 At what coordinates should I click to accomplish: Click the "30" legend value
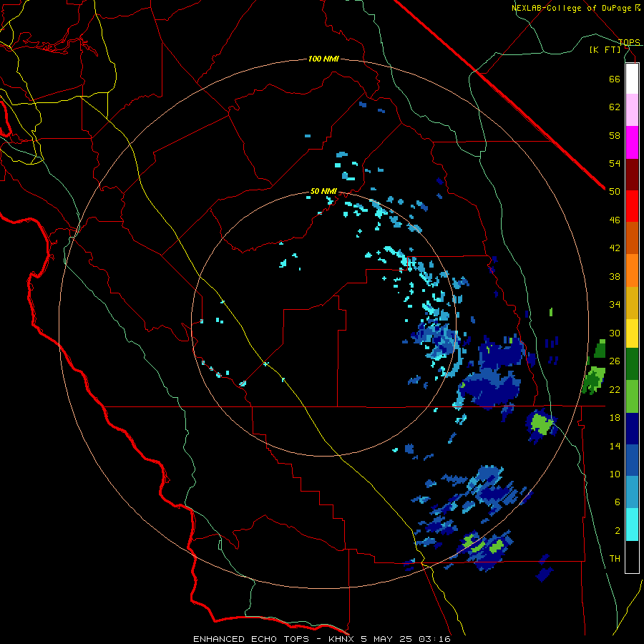[x=615, y=333]
